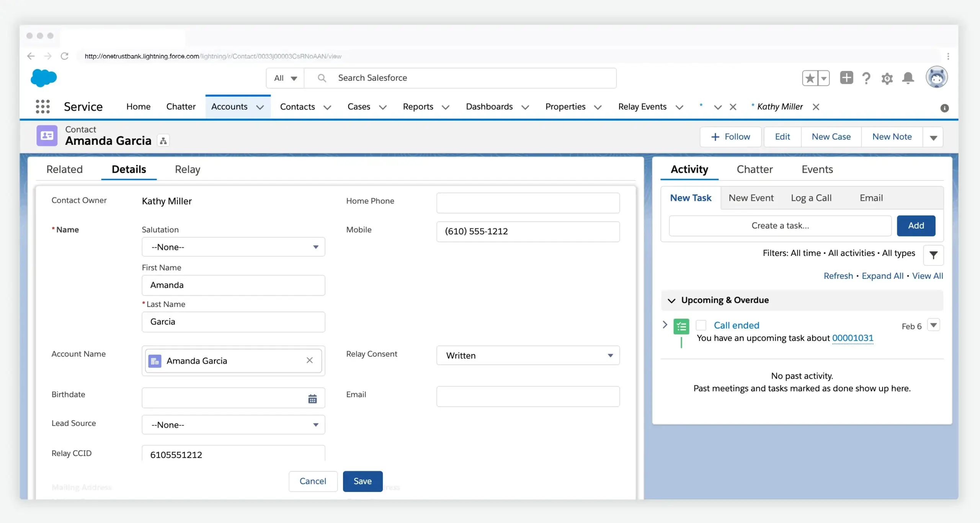Image resolution: width=980 pixels, height=523 pixels.
Task: Click into the Mobile phone field
Action: click(528, 231)
